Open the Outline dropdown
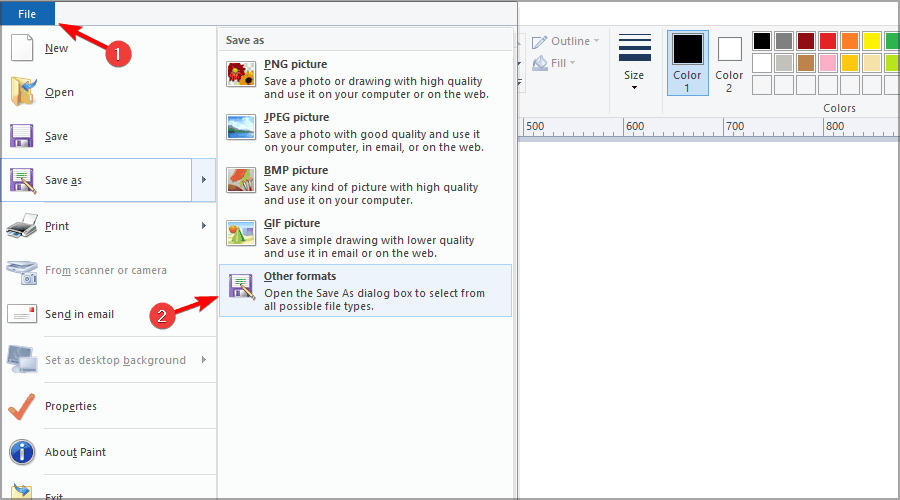 [566, 41]
